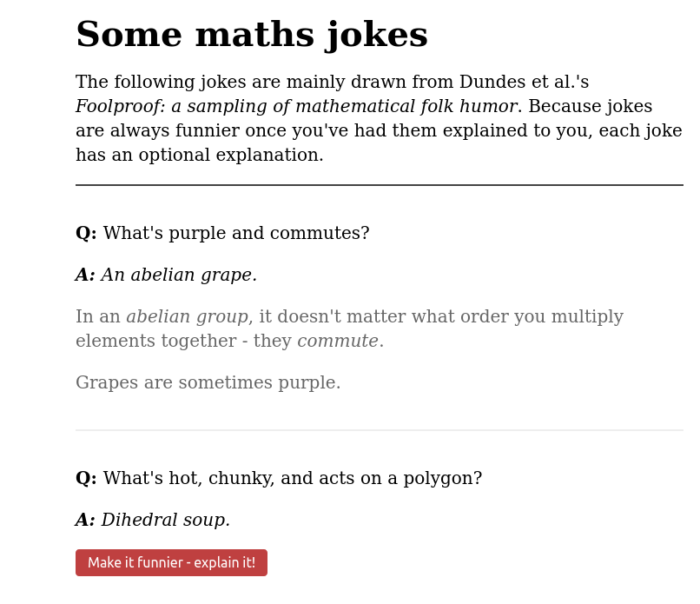The image size is (700, 604).
Task: Click the question "What's purple and commutes?"
Action: pyautogui.click(x=235, y=234)
